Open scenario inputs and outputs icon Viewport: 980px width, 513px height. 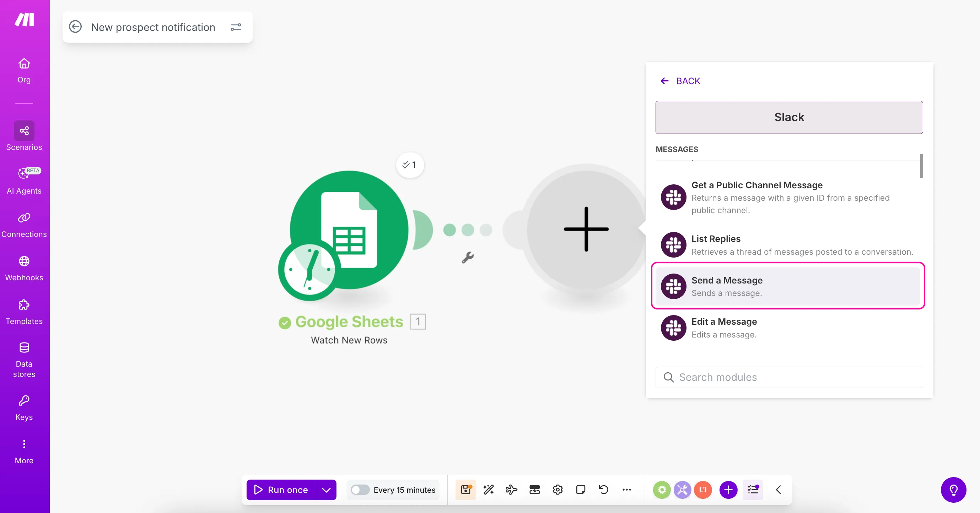pos(534,490)
